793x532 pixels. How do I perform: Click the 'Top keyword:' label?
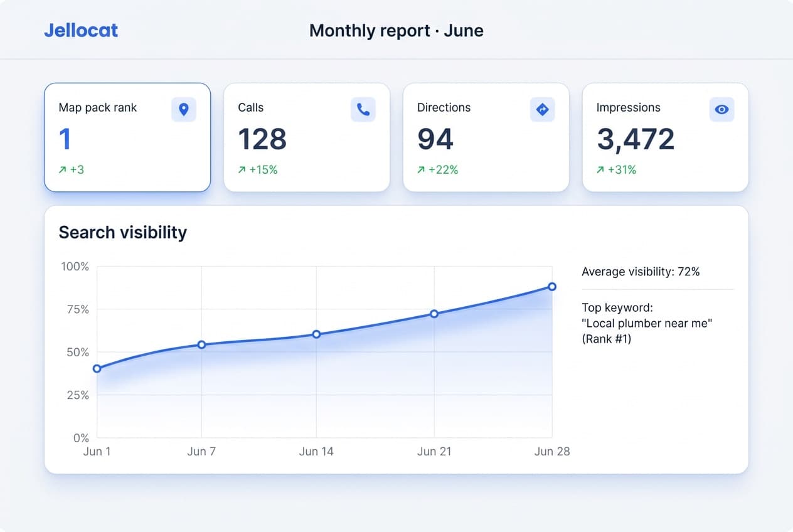pyautogui.click(x=617, y=308)
